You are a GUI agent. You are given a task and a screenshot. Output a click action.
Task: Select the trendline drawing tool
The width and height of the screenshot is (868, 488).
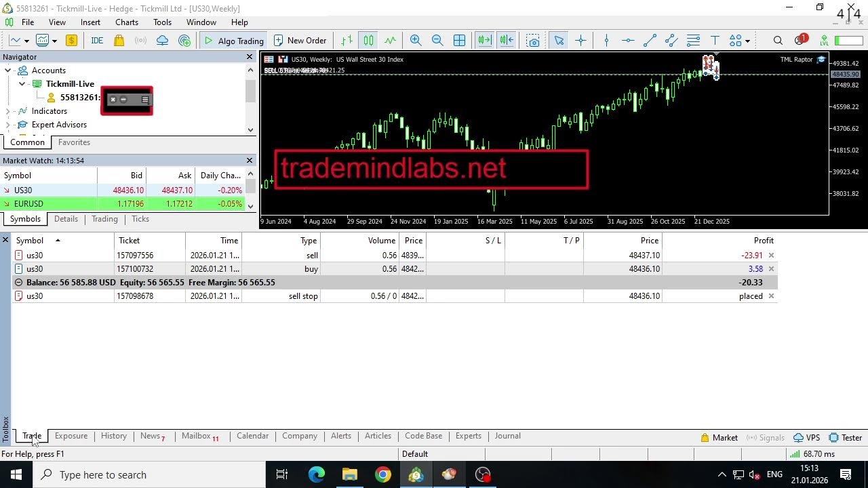point(650,41)
